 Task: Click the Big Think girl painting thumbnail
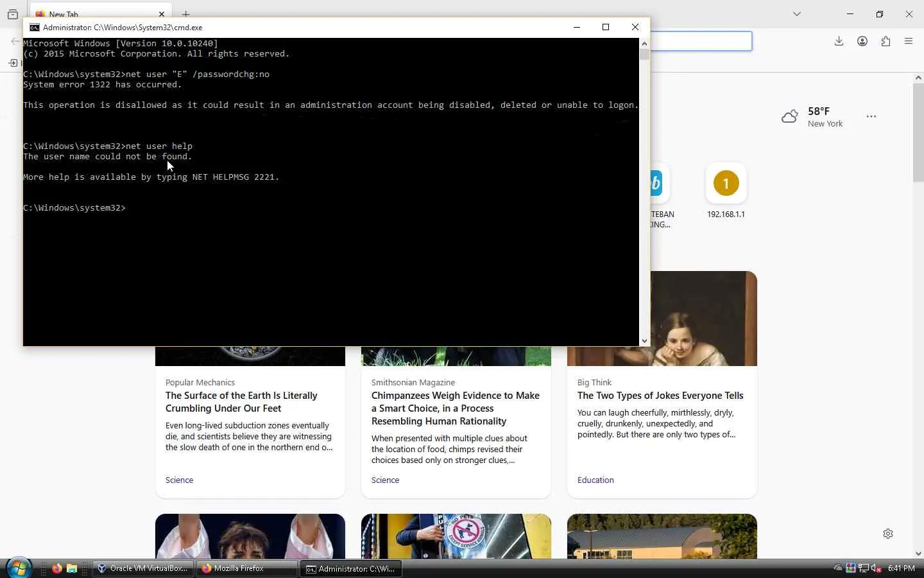click(x=703, y=319)
